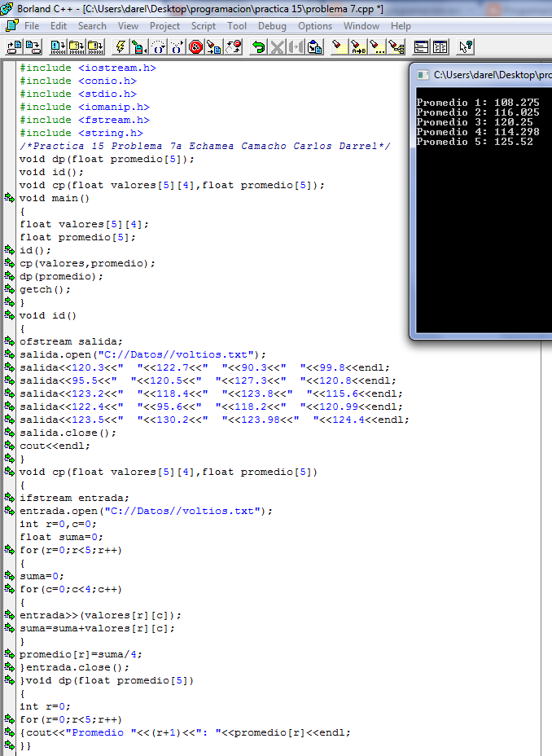552x756 pixels.
Task: Click the 'float valores[5][4];' declaration line
Action: [x=85, y=224]
